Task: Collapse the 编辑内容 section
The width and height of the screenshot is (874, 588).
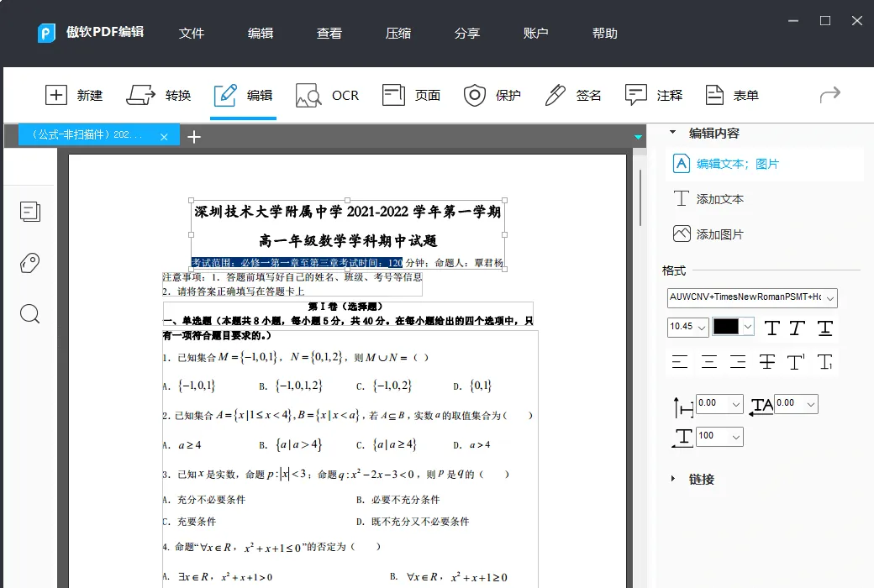Action: pyautogui.click(x=673, y=133)
